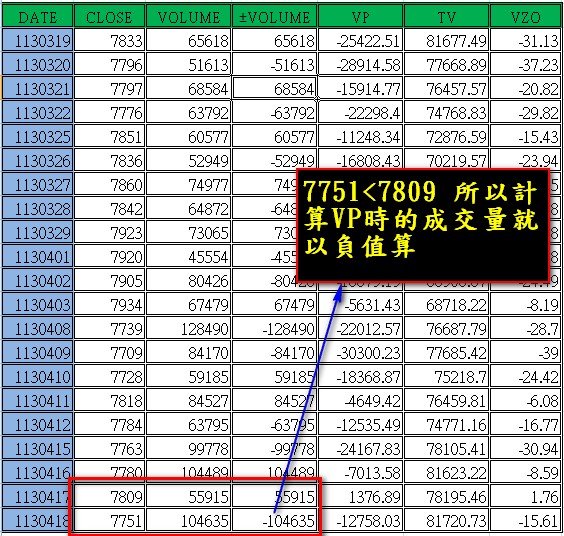Image resolution: width=564 pixels, height=536 pixels.
Task: Click the yellow annotation text box
Action: tap(423, 225)
